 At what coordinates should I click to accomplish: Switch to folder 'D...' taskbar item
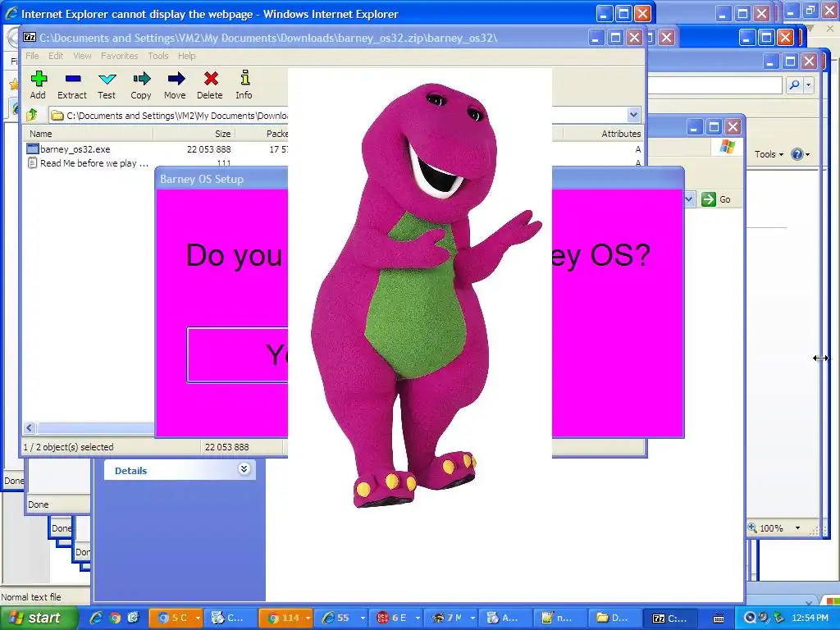[x=615, y=618]
